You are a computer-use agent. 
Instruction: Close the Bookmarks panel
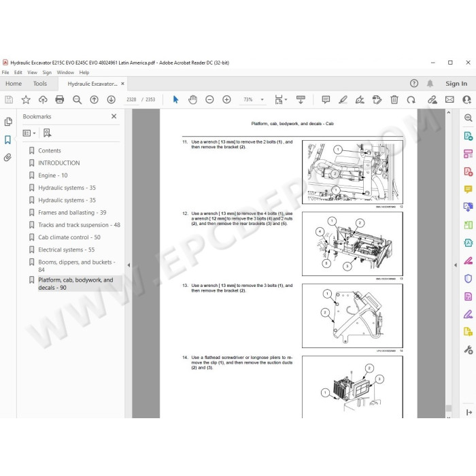[x=114, y=116]
